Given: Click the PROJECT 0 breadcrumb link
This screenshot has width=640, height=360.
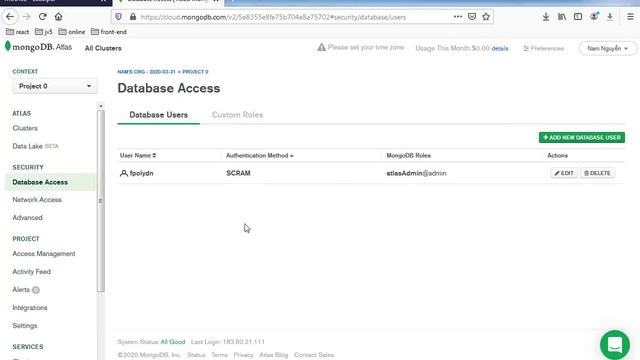Looking at the screenshot, I should pyautogui.click(x=195, y=72).
